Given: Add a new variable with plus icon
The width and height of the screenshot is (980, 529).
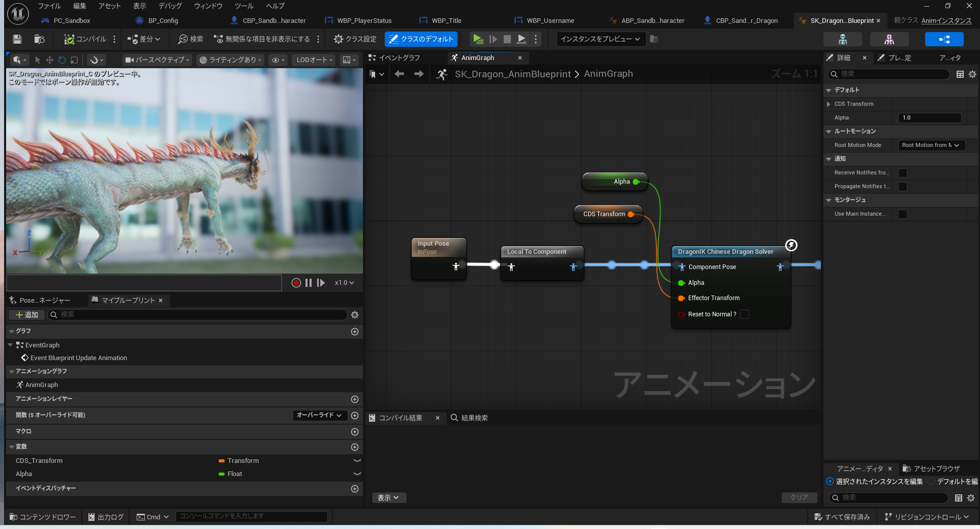Looking at the screenshot, I should coord(355,447).
